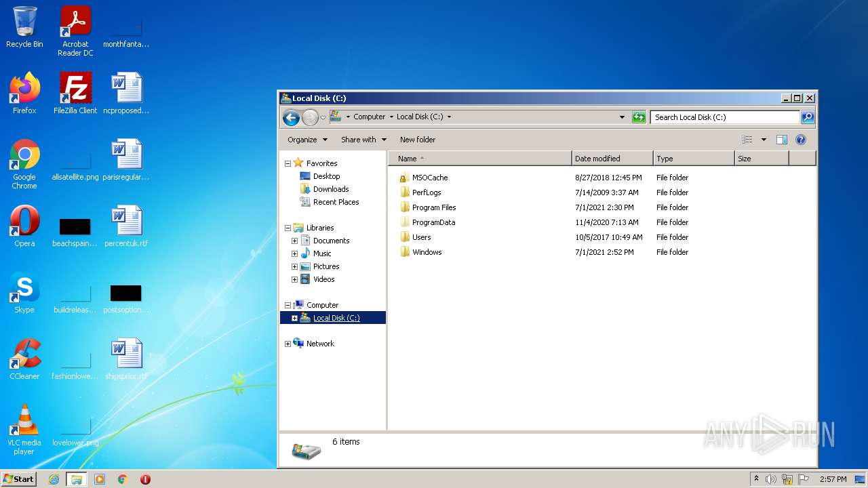Open recent pages dropdown arrow
Image resolution: width=868 pixels, height=488 pixels.
[x=323, y=117]
